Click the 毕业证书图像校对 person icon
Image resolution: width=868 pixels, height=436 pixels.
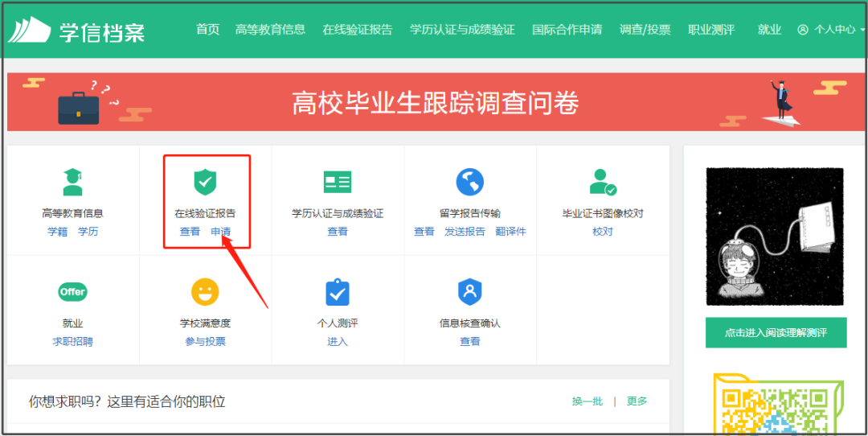602,182
